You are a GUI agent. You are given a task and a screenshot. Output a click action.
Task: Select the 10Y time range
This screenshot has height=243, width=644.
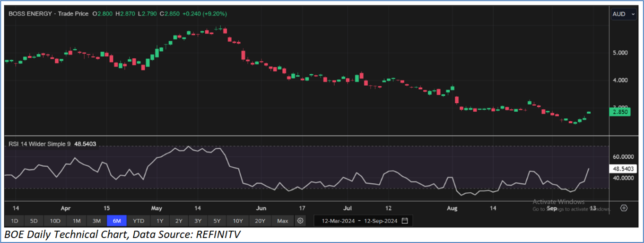pyautogui.click(x=238, y=221)
